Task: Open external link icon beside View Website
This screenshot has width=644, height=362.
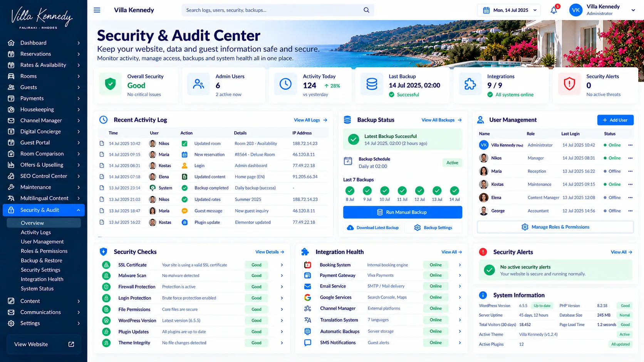Action: click(71, 344)
